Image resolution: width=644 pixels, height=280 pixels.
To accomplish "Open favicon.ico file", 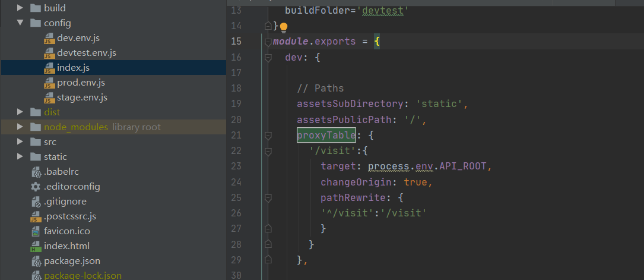I will point(67,231).
